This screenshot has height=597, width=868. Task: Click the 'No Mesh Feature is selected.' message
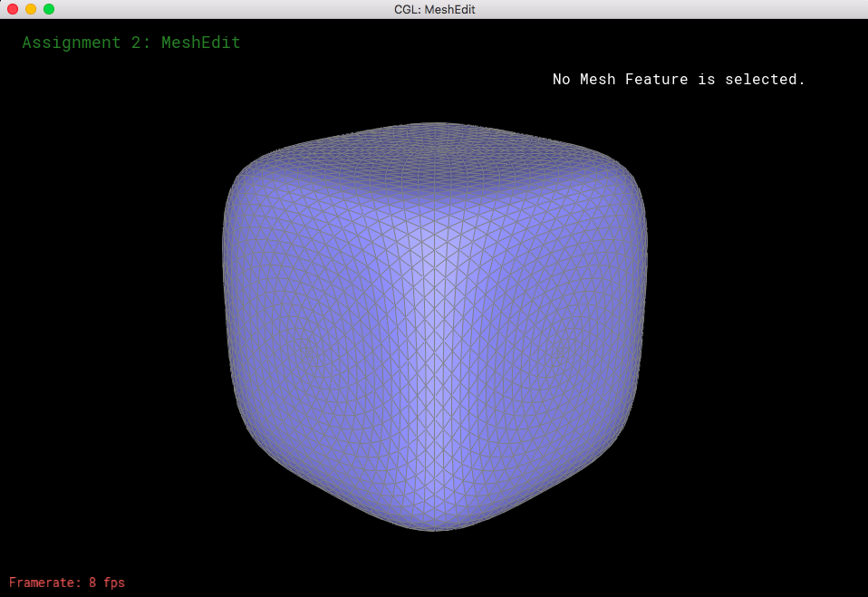click(x=679, y=79)
